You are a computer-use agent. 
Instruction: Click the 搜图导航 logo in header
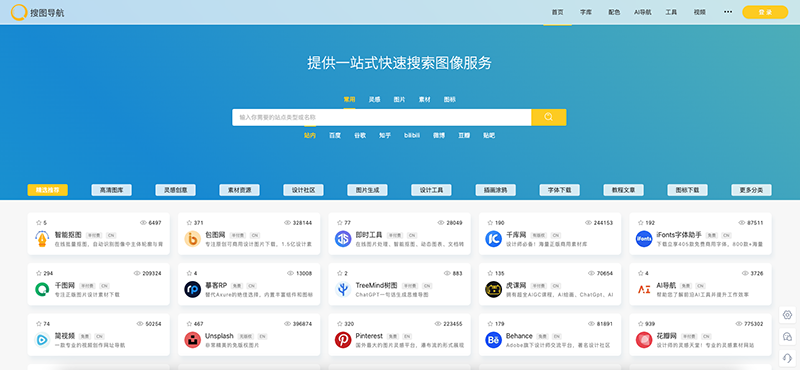tap(38, 12)
